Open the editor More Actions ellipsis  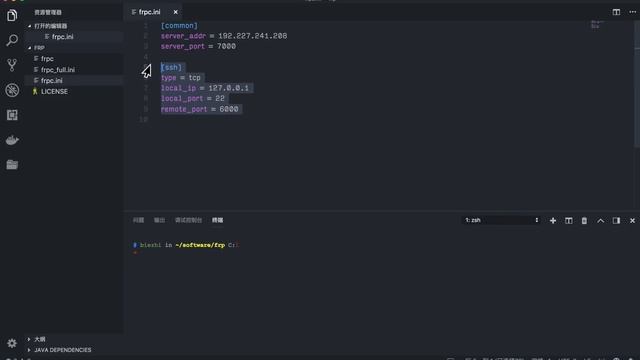[x=632, y=12]
